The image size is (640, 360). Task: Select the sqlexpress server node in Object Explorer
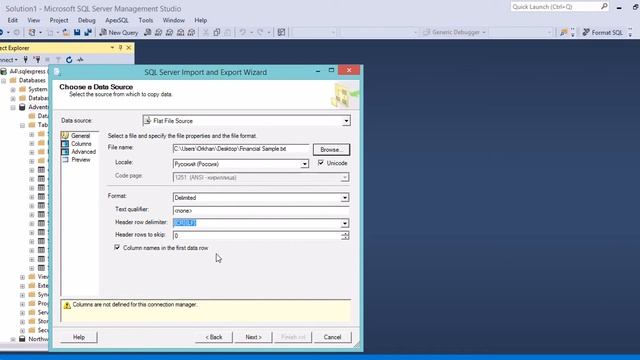28,71
